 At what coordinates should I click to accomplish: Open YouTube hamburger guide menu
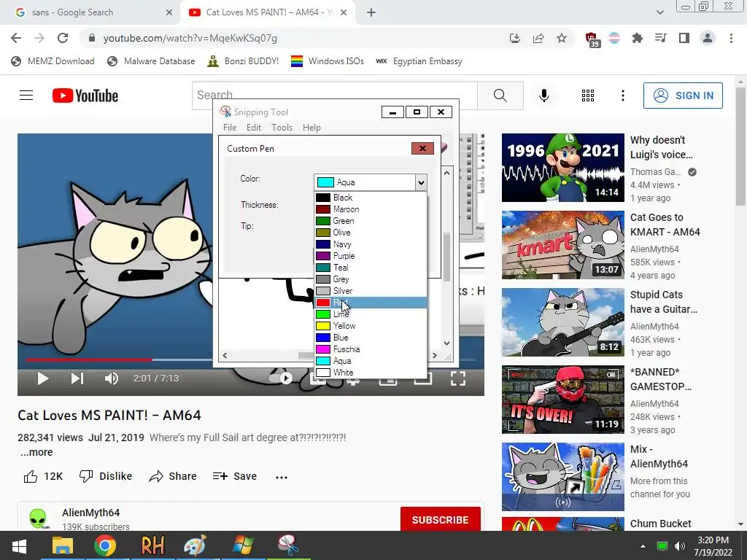[26, 96]
